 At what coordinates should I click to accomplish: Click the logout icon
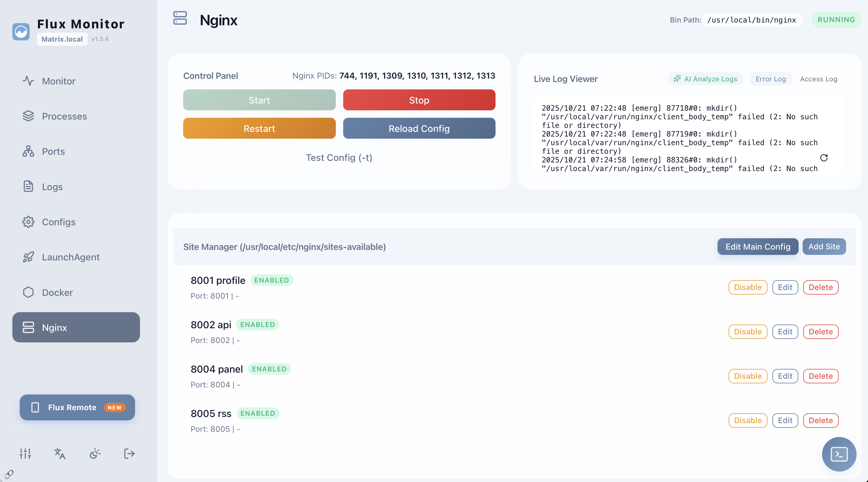coord(130,453)
